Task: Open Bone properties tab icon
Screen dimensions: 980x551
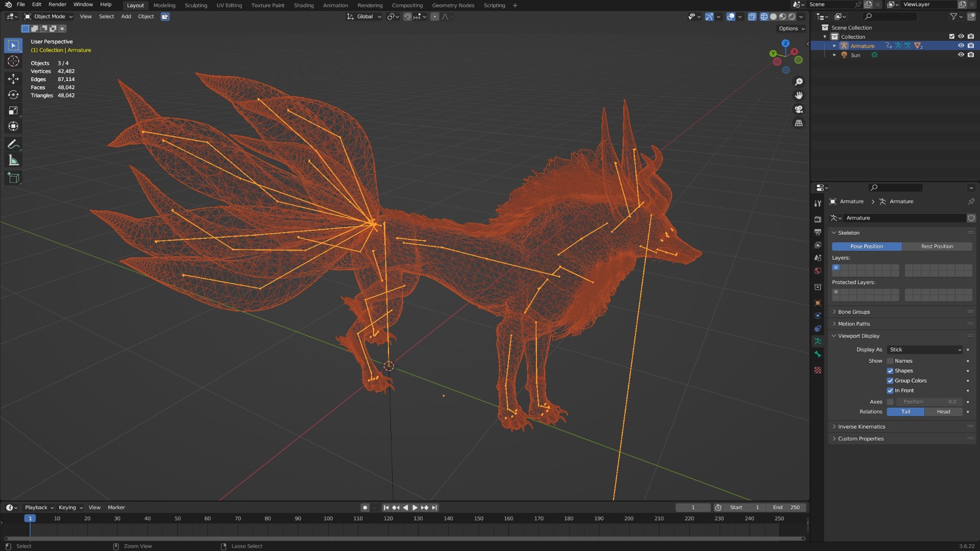Action: 818,354
